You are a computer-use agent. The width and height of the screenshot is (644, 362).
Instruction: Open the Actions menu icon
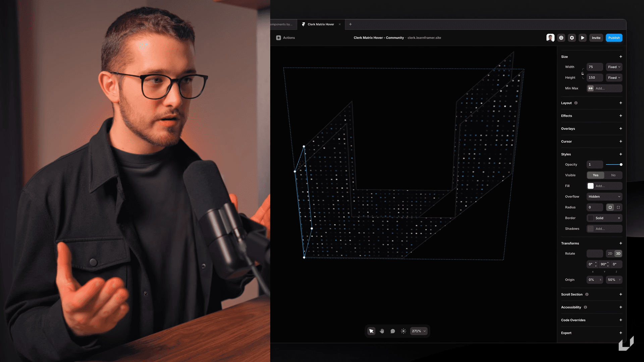click(278, 38)
